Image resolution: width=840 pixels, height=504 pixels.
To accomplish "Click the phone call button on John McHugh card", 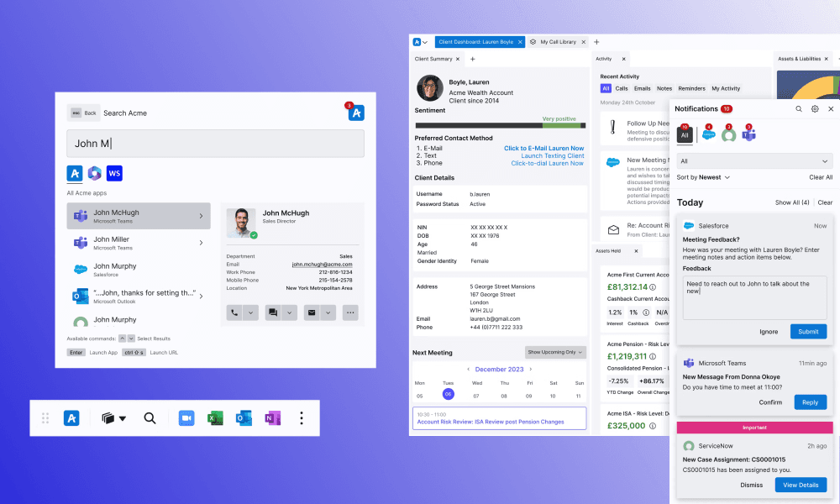I will [x=234, y=312].
